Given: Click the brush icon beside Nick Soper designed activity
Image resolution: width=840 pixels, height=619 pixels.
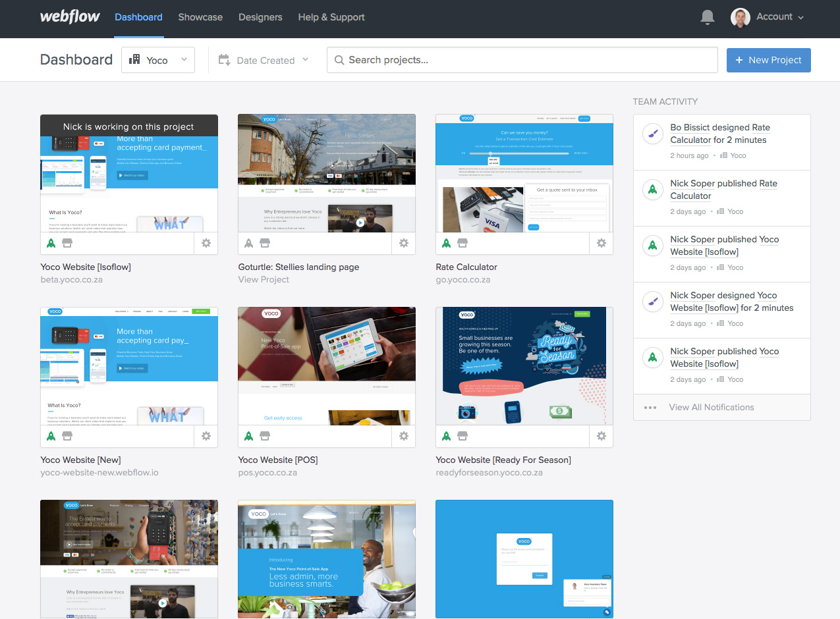Looking at the screenshot, I should (x=652, y=302).
